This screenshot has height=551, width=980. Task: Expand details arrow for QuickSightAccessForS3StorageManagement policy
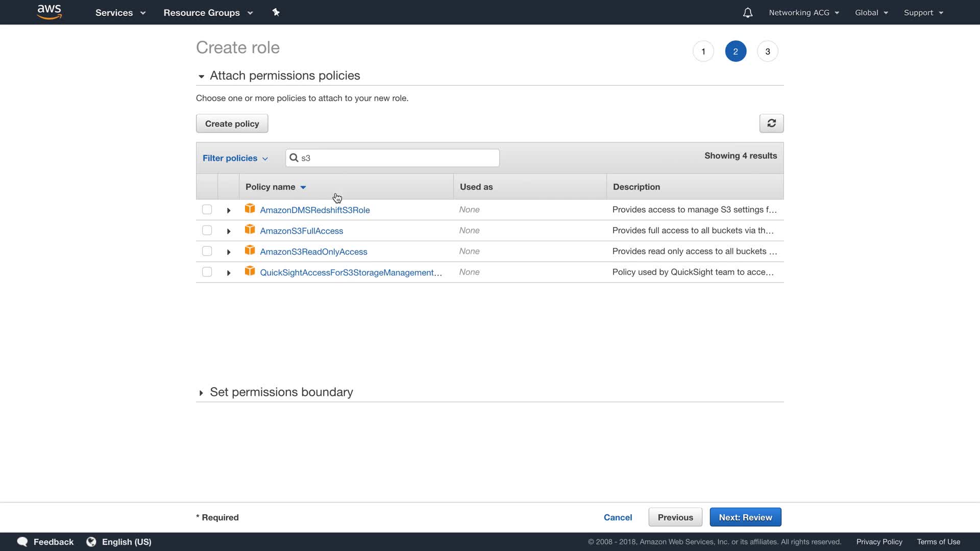(x=229, y=273)
